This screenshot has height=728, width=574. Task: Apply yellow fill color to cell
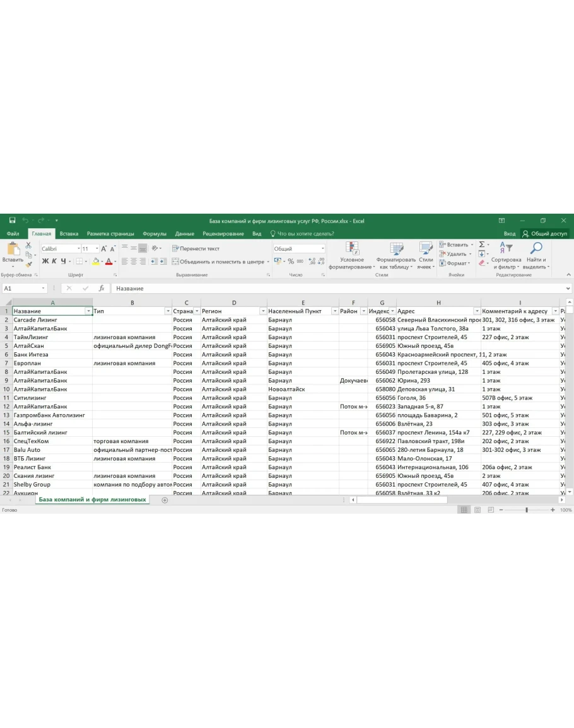(x=96, y=262)
